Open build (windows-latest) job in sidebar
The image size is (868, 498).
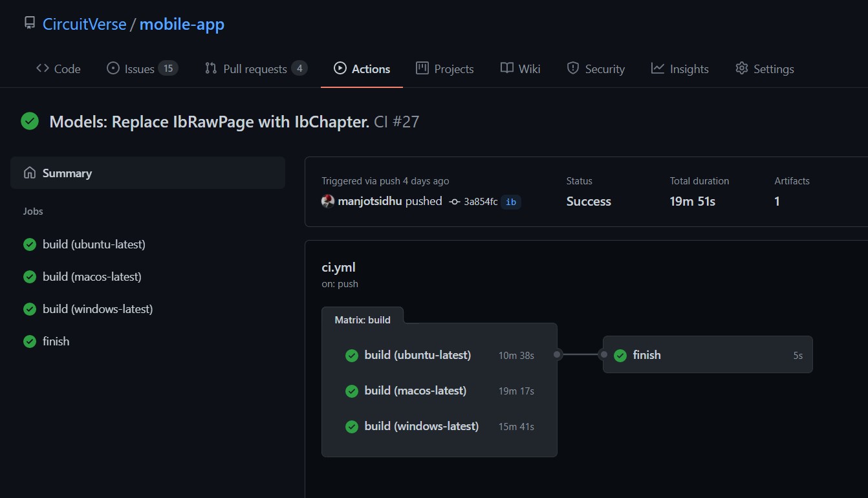click(98, 309)
